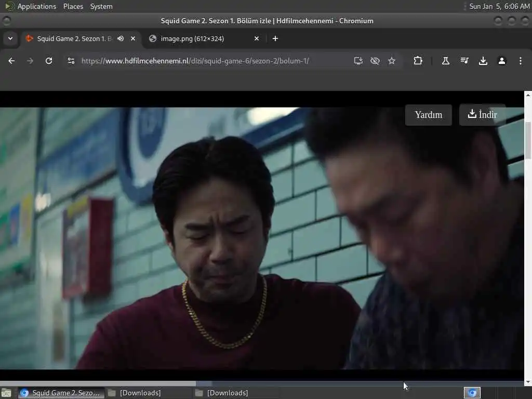Open a new tab
This screenshot has width=532, height=399.
[275, 38]
